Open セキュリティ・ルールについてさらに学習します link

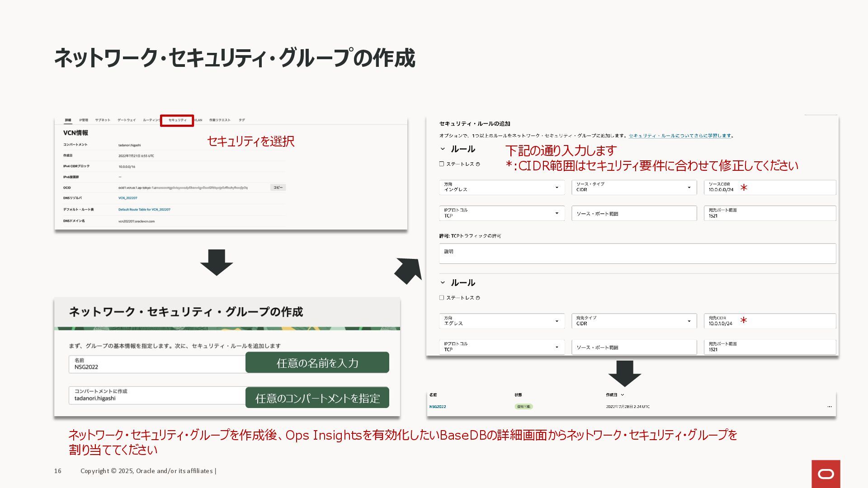pos(680,136)
